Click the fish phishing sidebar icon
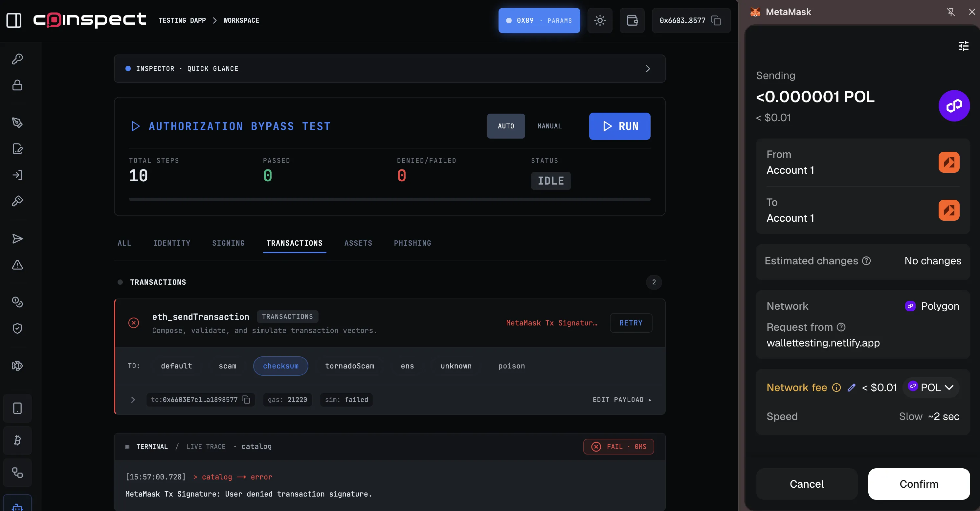The image size is (980, 511). 17,366
